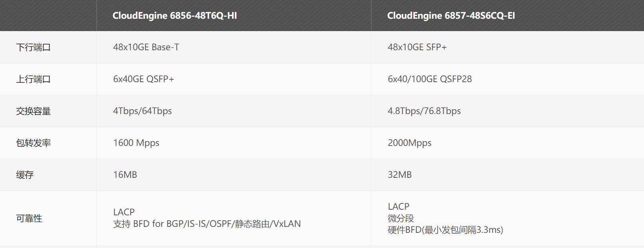Viewport: 644px width, 248px height.
Task: Click the 32MB buffer value
Action: point(400,175)
